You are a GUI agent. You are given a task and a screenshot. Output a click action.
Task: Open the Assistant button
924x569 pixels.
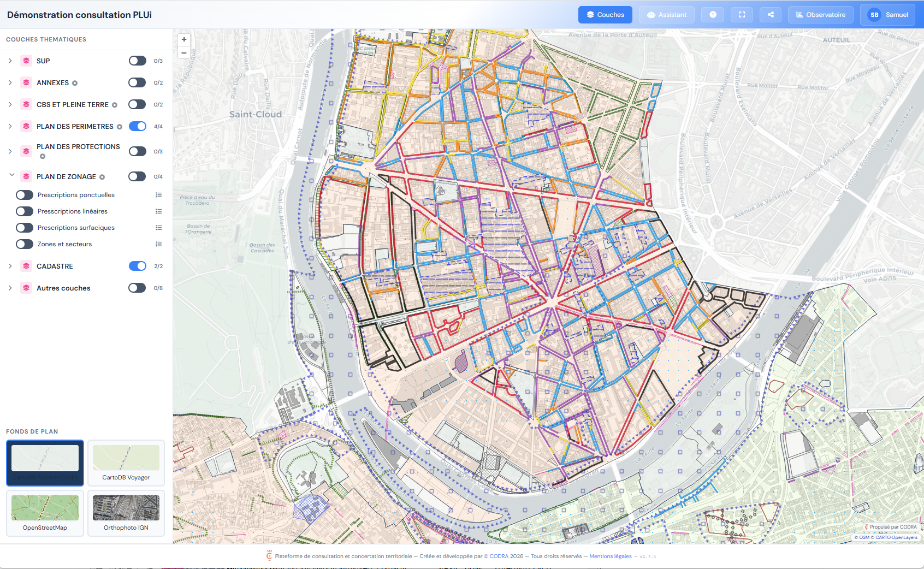(x=666, y=15)
